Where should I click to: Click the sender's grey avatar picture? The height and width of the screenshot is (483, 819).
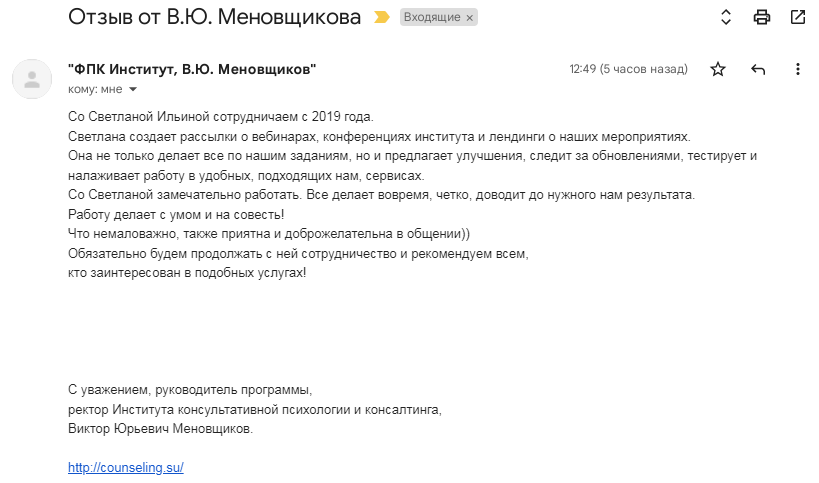coord(32,79)
